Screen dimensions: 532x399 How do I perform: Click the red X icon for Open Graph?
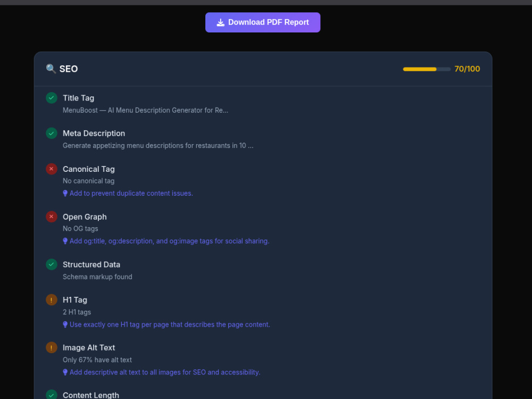[x=52, y=217]
